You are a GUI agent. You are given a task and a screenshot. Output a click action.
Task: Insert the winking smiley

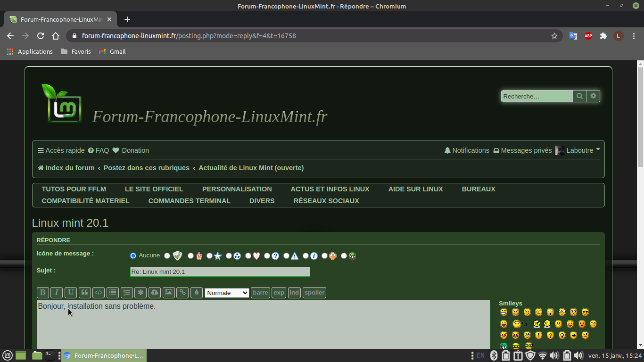(x=527, y=313)
